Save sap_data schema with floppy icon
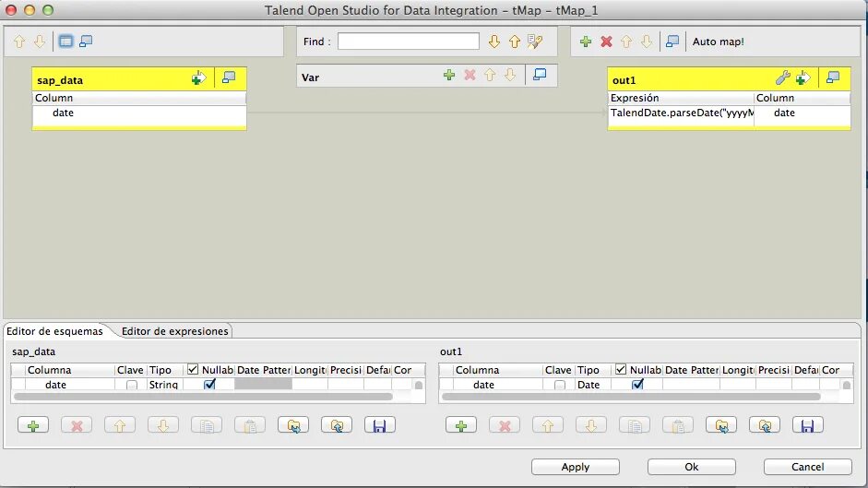 pos(379,425)
